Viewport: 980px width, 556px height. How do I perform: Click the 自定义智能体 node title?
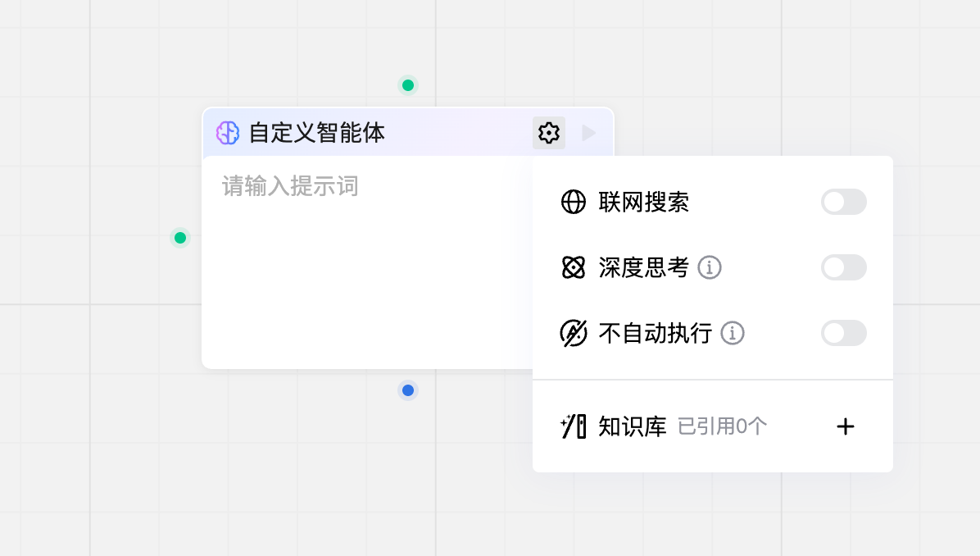click(317, 133)
